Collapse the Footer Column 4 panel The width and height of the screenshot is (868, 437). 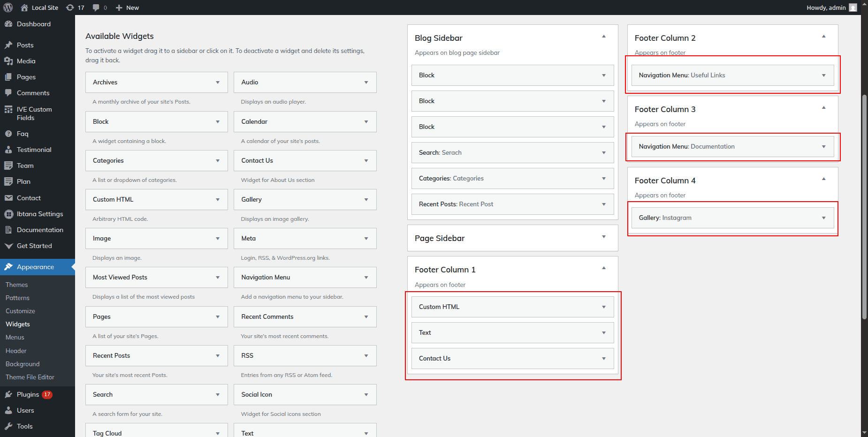click(823, 179)
